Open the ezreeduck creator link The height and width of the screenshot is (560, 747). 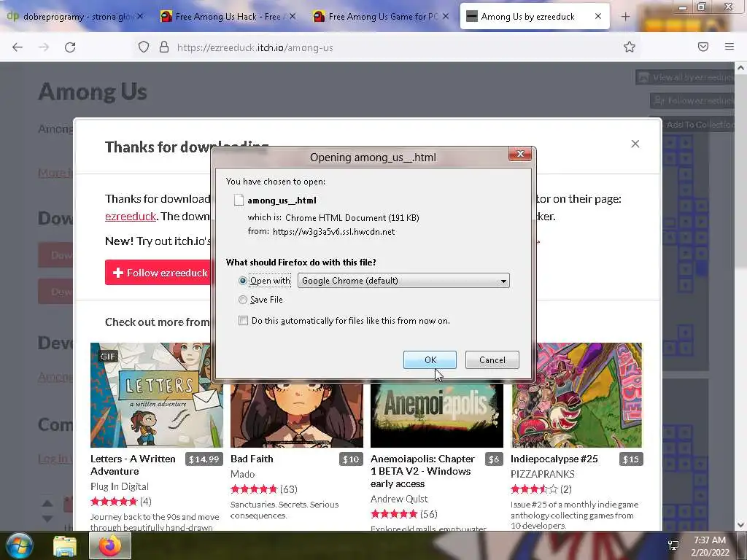[x=131, y=216]
